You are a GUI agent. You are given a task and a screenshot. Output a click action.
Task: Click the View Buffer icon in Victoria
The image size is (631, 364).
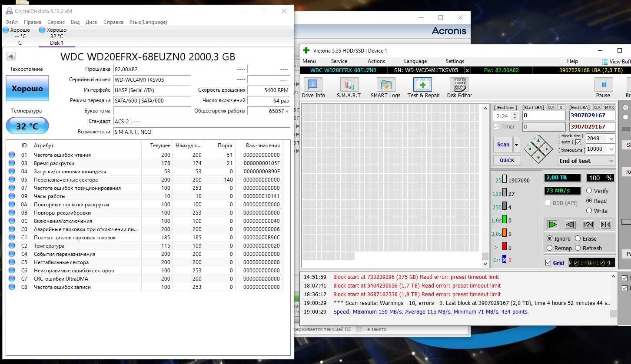click(x=605, y=62)
